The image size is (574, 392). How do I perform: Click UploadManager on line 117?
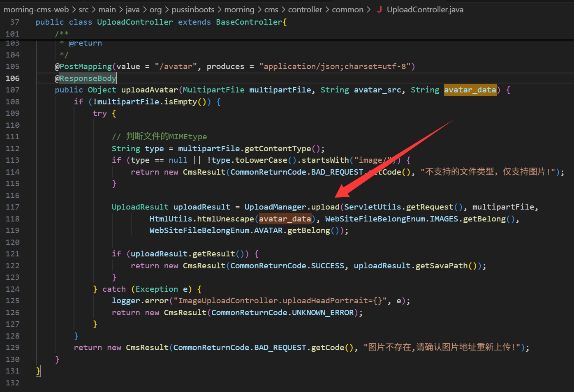[275, 207]
